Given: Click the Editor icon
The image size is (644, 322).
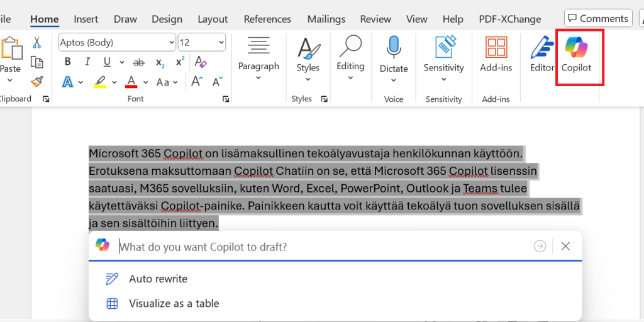Looking at the screenshot, I should pos(541,55).
